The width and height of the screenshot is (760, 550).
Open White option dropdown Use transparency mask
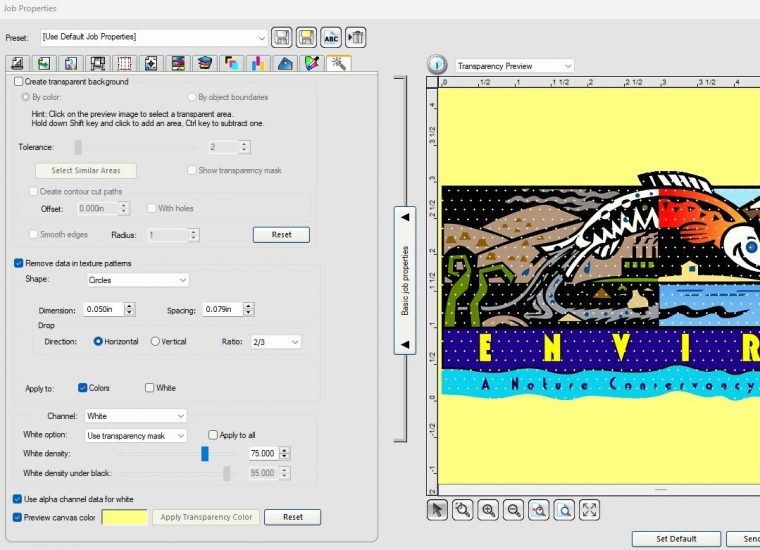[135, 436]
